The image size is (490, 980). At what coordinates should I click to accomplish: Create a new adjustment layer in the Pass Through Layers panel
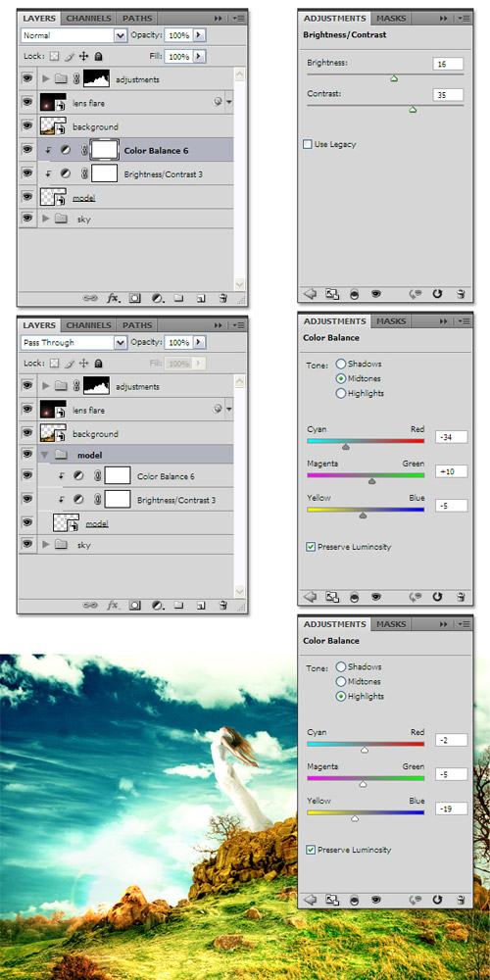tap(158, 605)
